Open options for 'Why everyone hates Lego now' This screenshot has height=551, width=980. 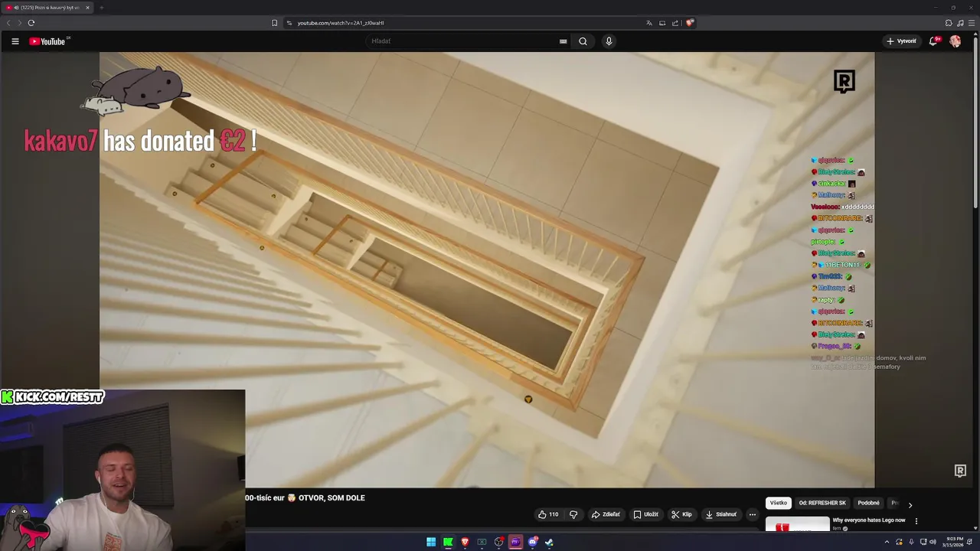[x=916, y=521]
